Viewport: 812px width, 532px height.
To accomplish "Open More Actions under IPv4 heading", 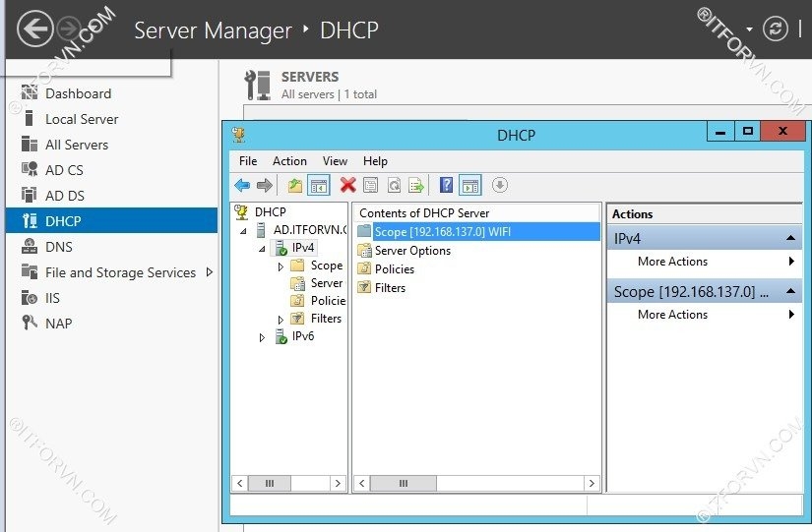I will click(673, 262).
